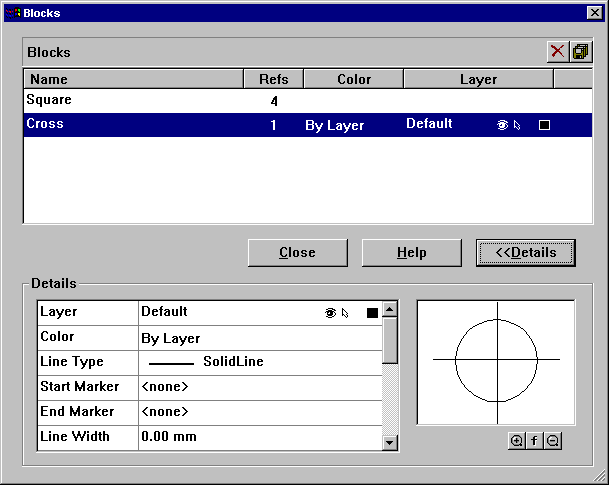
Task: Click the red X delete block icon
Action: tap(558, 51)
